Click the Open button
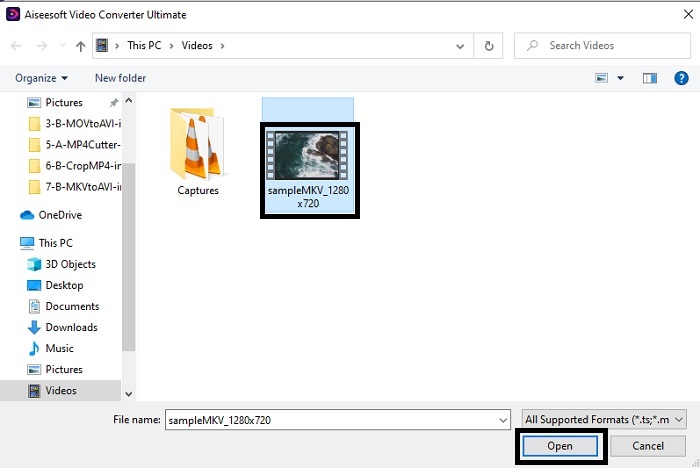700x468 pixels. click(560, 446)
